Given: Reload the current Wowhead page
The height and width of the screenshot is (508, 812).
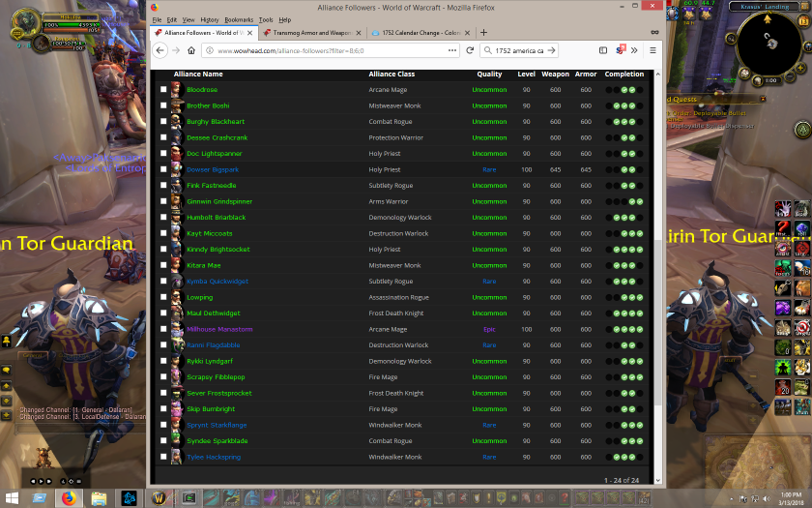Looking at the screenshot, I should pos(470,50).
